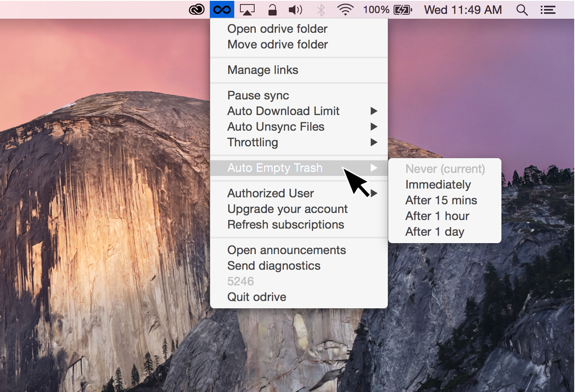The image size is (575, 392).
Task: Click the battery status icon
Action: click(403, 10)
